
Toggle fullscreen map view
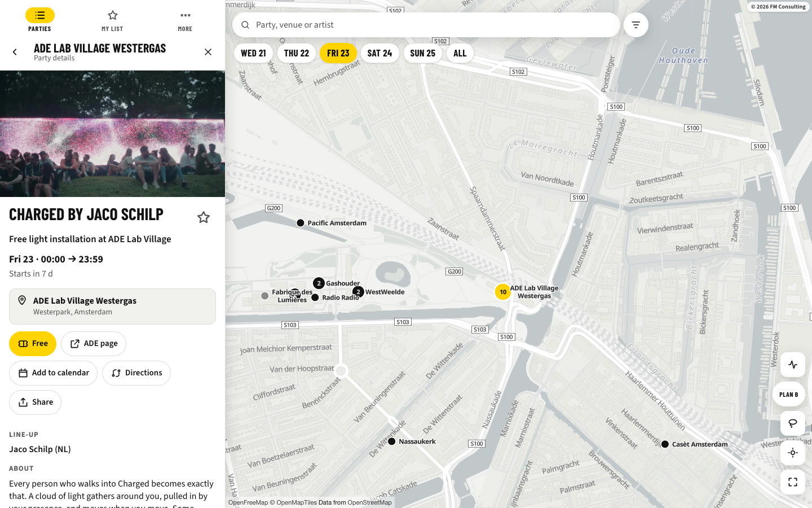[x=793, y=482]
